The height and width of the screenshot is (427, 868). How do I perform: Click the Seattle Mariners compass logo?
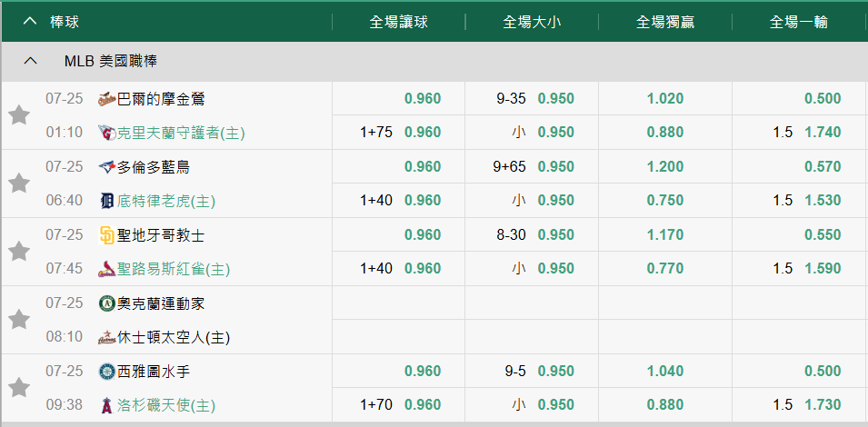107,372
